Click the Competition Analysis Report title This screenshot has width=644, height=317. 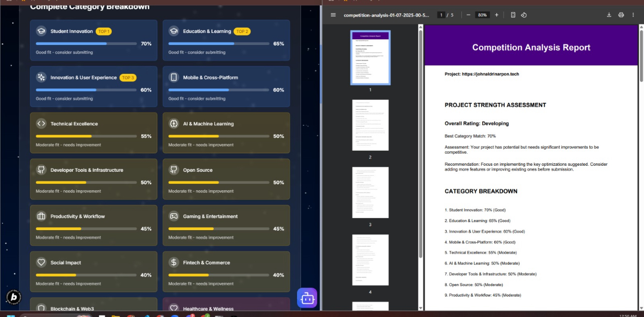tap(531, 47)
